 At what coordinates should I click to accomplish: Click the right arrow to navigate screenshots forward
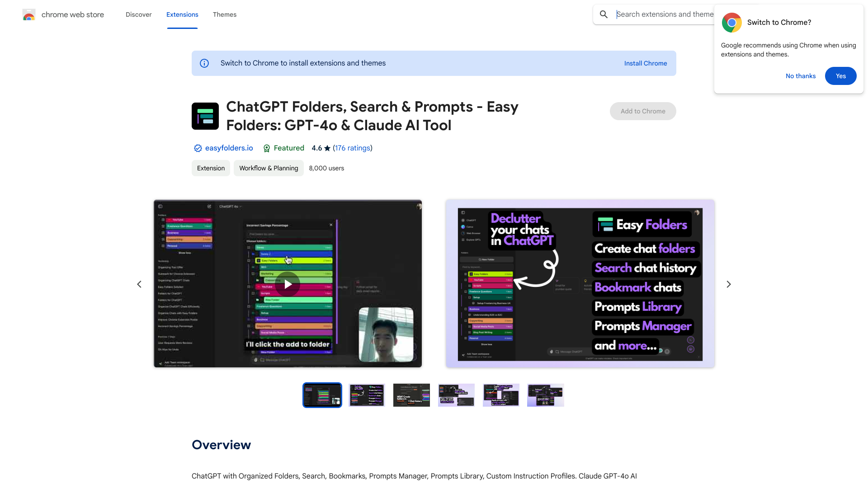tap(728, 284)
